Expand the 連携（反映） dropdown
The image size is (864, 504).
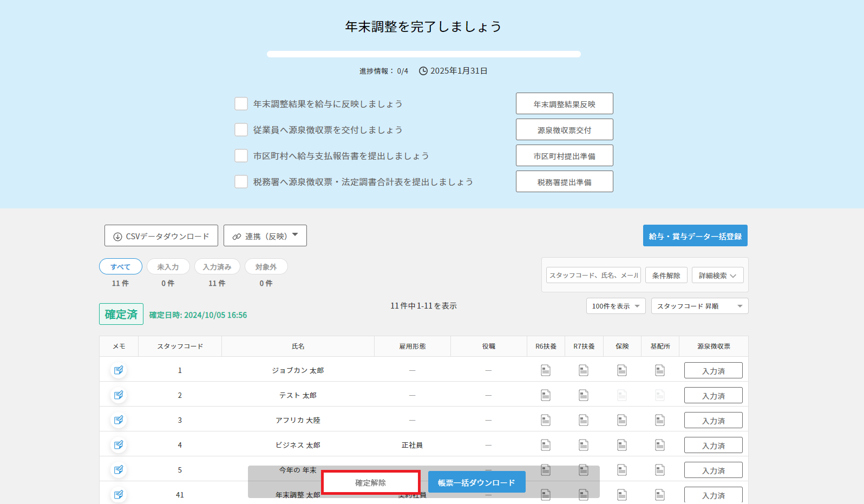265,236
